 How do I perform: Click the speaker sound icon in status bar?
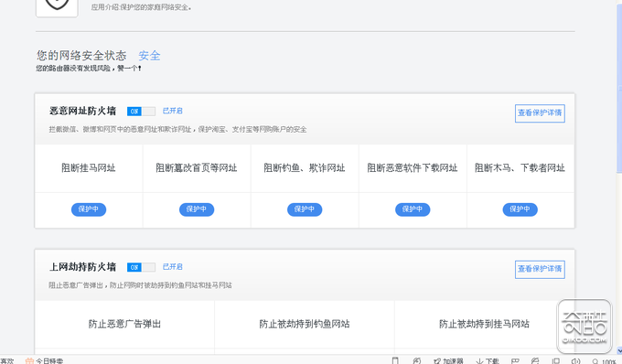tap(575, 361)
